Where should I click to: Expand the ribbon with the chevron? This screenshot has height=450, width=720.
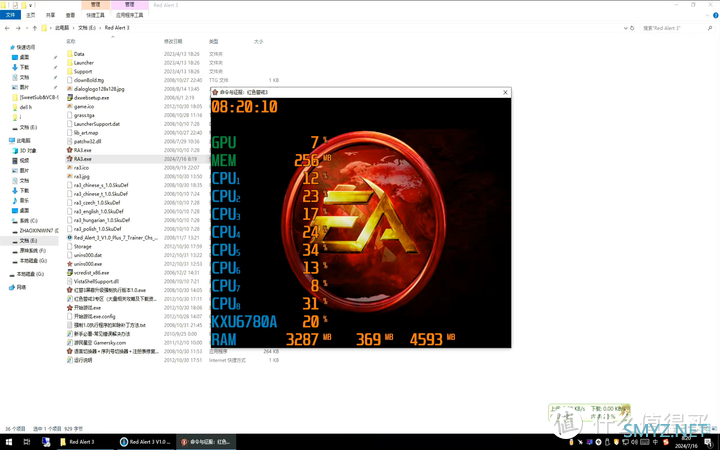click(708, 15)
